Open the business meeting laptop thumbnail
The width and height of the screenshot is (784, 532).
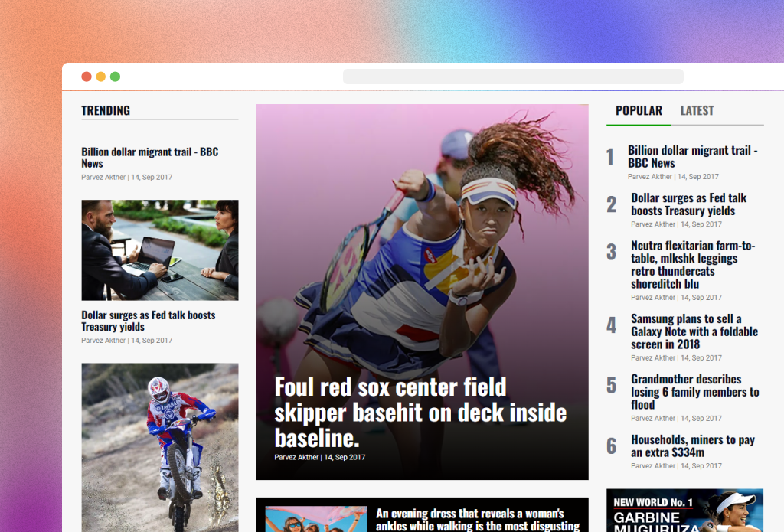pyautogui.click(x=160, y=250)
